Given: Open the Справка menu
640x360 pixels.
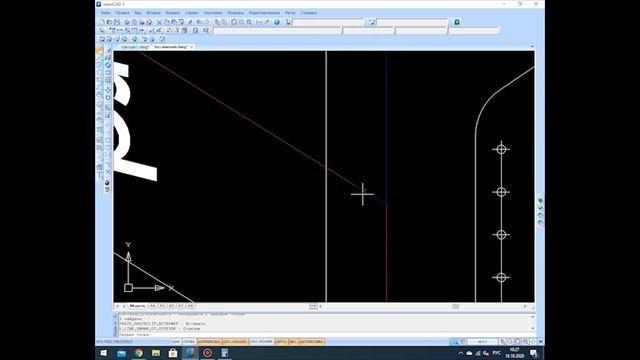Looking at the screenshot, I should [309, 13].
